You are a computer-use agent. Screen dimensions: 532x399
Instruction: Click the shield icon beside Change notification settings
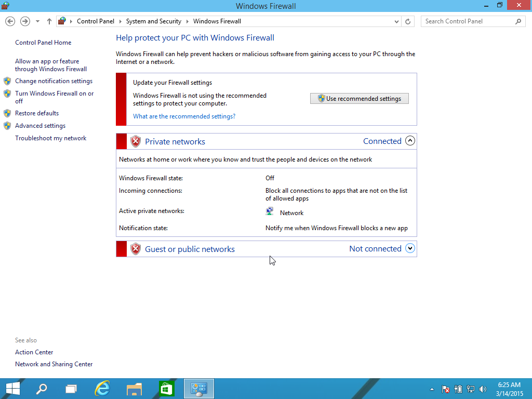point(7,81)
